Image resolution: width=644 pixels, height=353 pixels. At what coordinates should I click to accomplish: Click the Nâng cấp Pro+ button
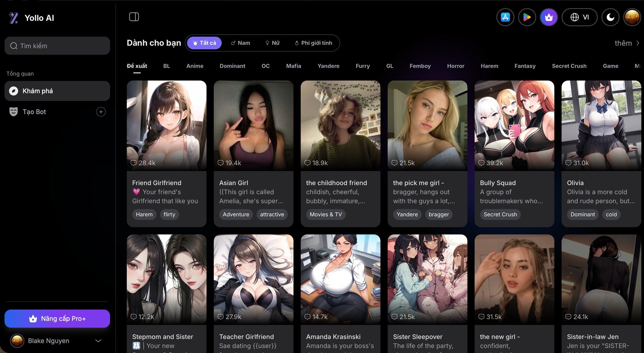tap(57, 319)
